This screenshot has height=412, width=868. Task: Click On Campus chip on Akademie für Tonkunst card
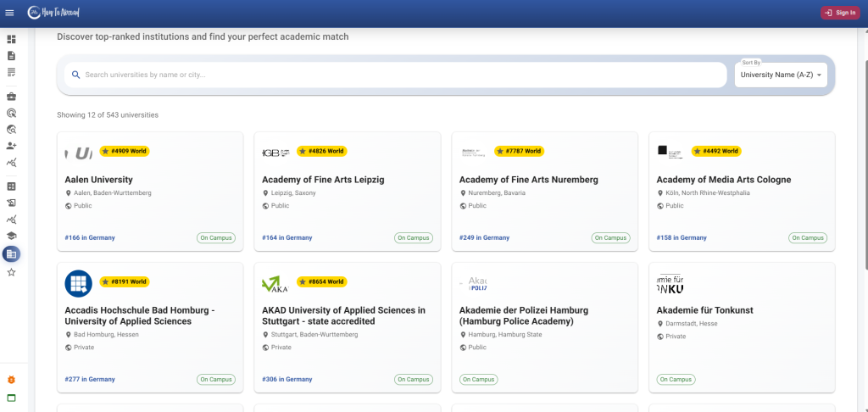pos(676,380)
